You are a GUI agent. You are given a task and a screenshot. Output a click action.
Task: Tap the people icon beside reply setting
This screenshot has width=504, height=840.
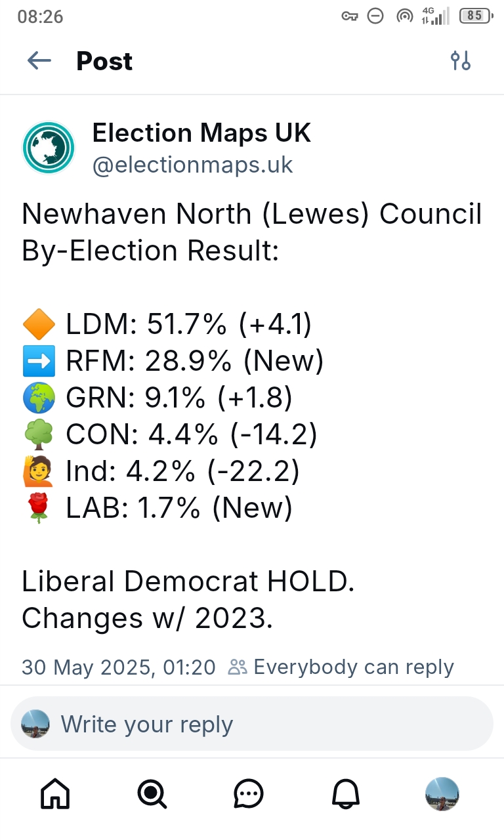(x=237, y=667)
